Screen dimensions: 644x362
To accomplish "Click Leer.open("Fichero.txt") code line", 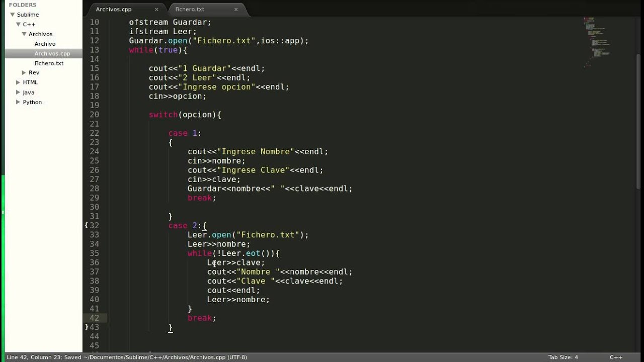I will click(248, 235).
